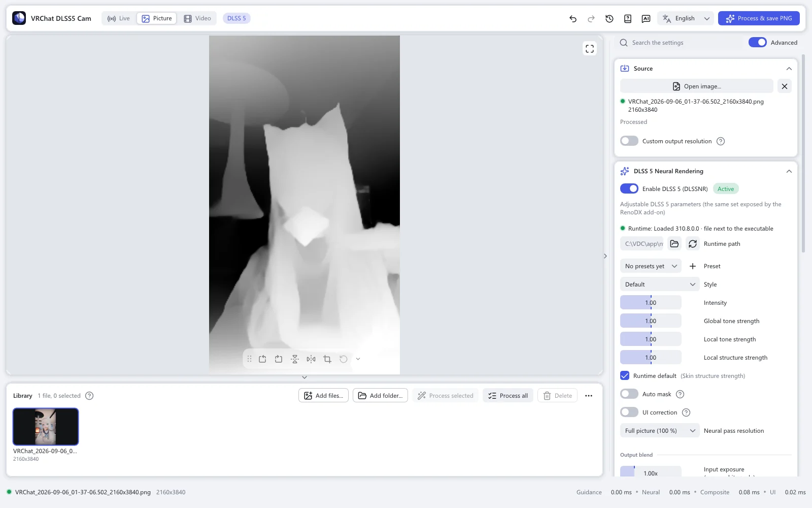Turn on Auto mask

[x=629, y=394]
